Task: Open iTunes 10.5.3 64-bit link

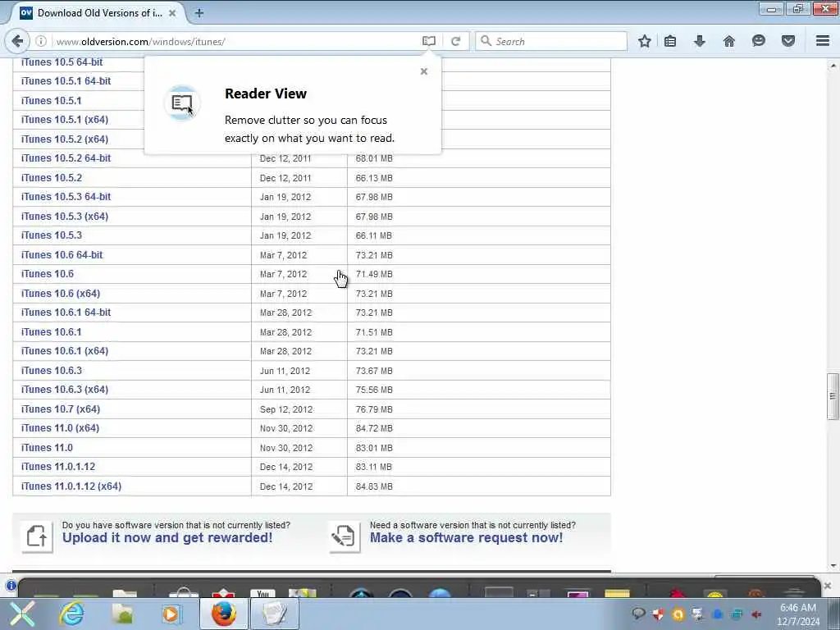Action: pos(66,197)
